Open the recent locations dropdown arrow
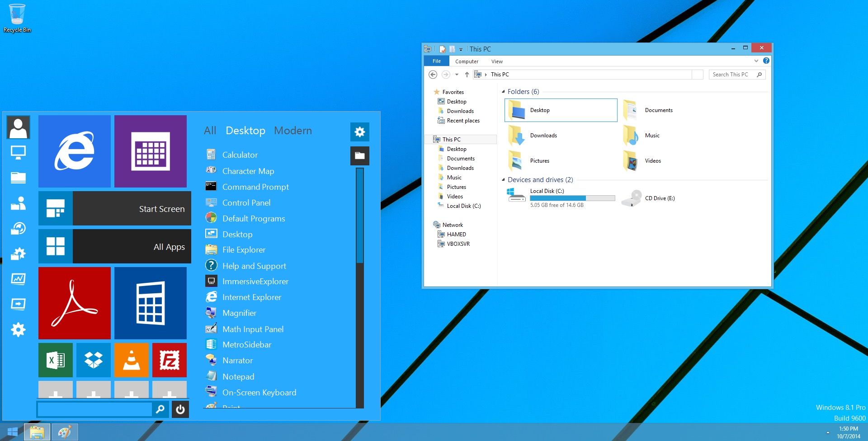The image size is (868, 441). click(457, 75)
